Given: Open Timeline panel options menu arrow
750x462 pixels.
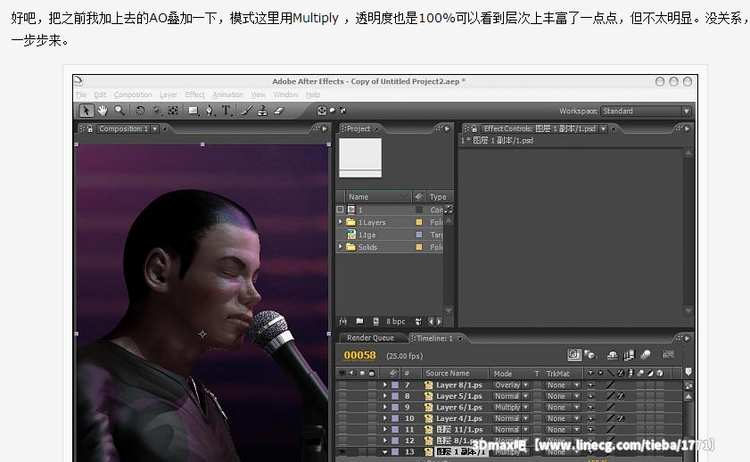Looking at the screenshot, I should (687, 338).
